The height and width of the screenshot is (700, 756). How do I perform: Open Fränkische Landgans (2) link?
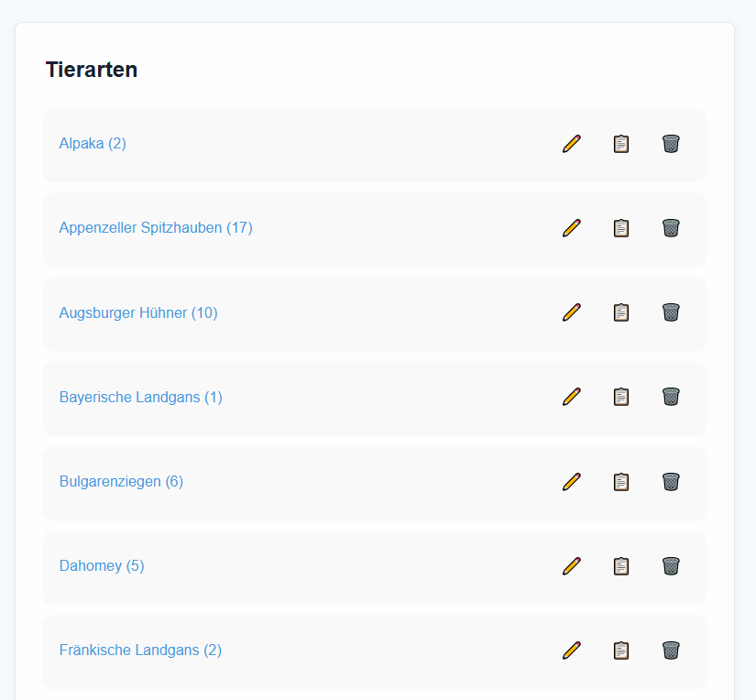pos(140,651)
